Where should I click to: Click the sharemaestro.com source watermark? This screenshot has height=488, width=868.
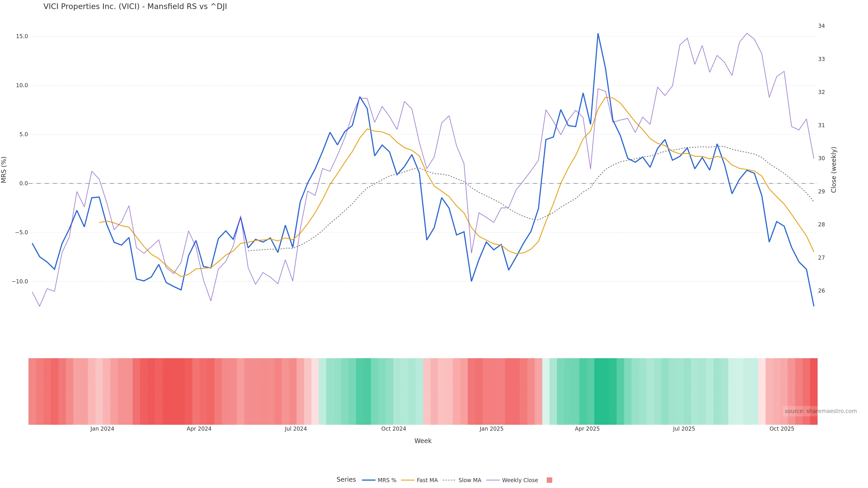pos(820,411)
